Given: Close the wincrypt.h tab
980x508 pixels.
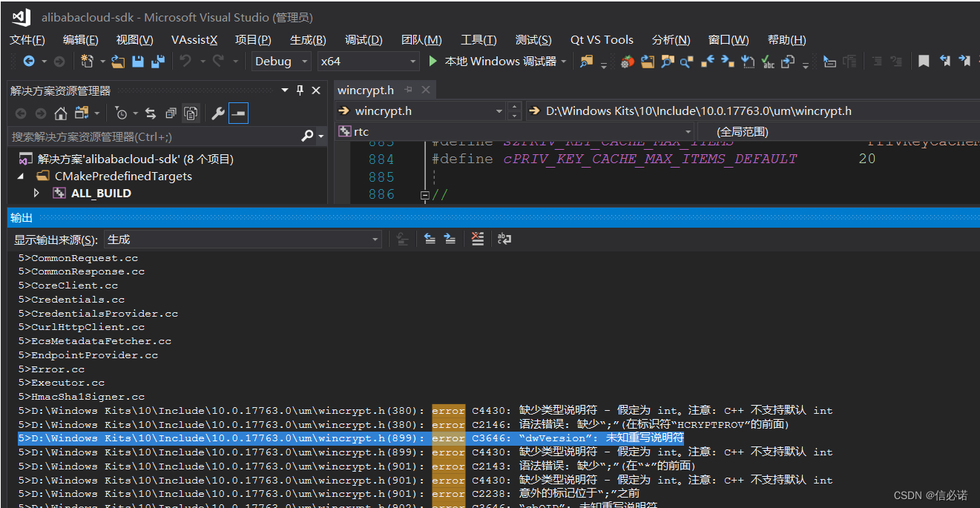Looking at the screenshot, I should click(x=426, y=90).
